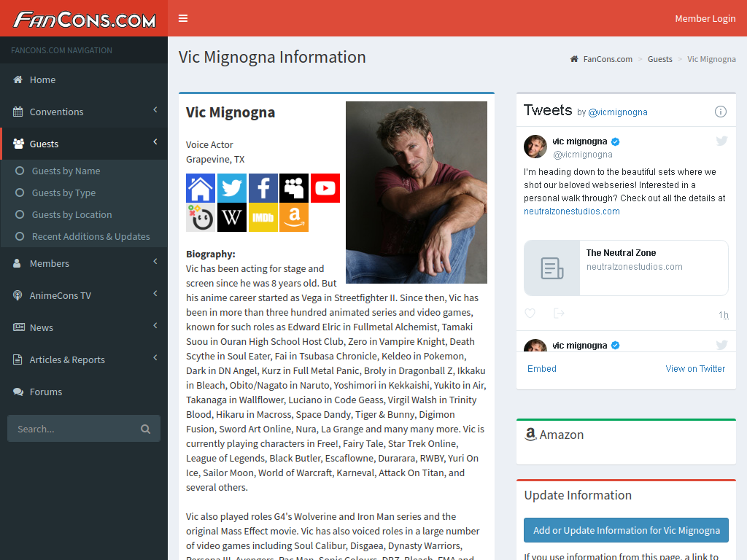Go to Home in navigation

point(84,79)
